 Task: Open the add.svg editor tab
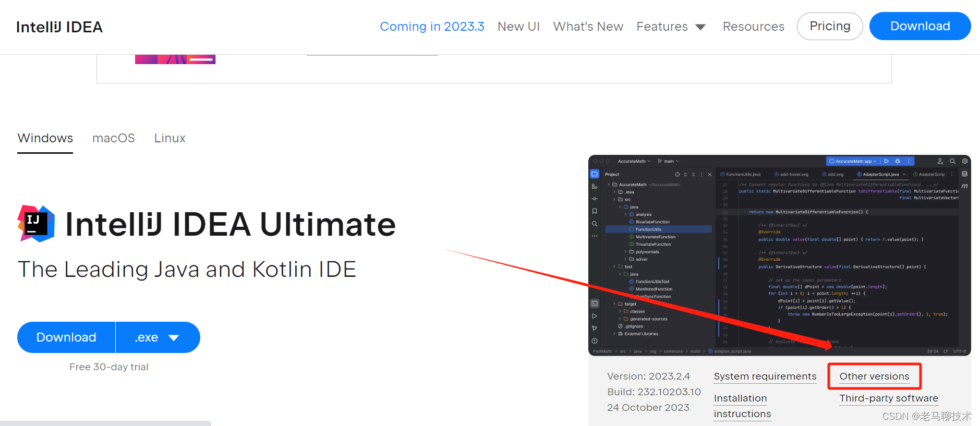[832, 174]
